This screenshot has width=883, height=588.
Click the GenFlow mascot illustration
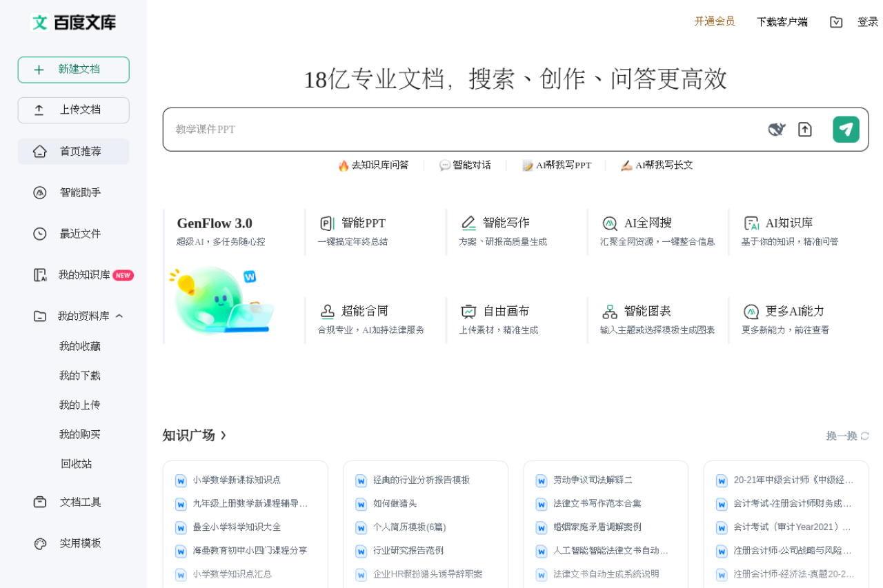coord(221,301)
